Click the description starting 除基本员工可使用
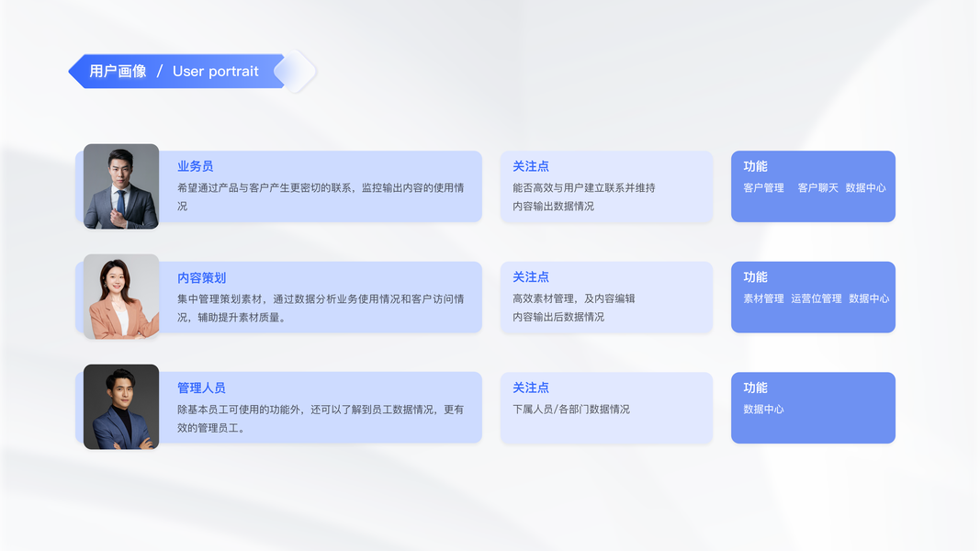This screenshot has width=980, height=551. 321,419
